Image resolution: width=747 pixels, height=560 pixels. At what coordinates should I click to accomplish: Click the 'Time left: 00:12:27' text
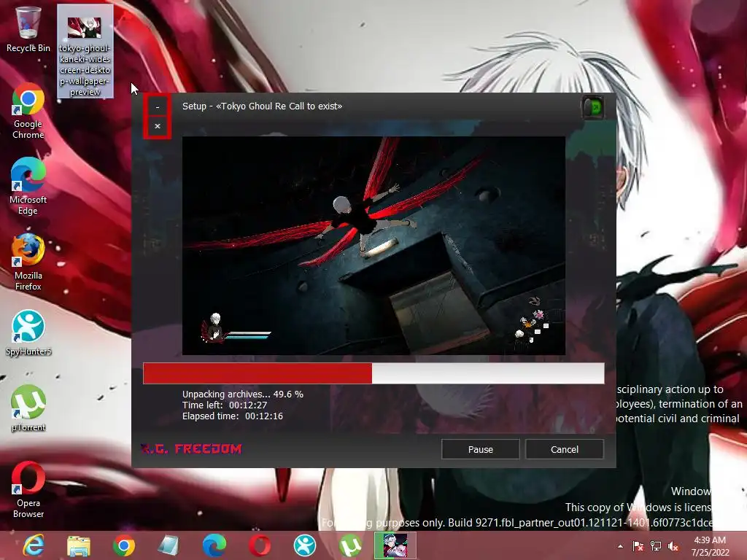pyautogui.click(x=225, y=405)
